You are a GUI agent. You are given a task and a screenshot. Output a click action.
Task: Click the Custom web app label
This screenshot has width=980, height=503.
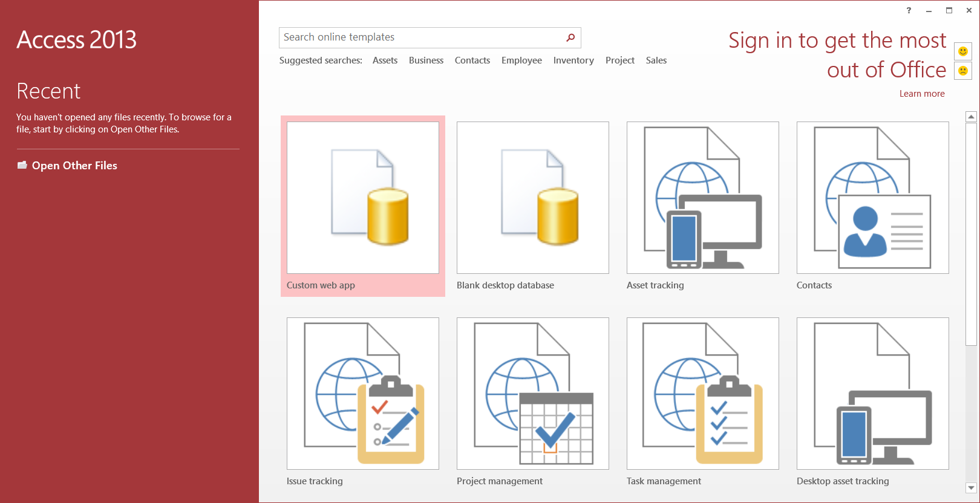321,285
